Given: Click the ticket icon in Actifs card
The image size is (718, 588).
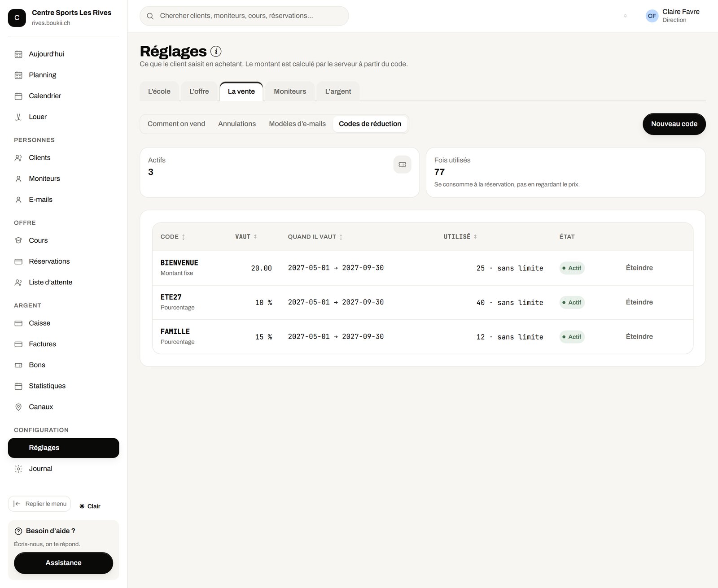Looking at the screenshot, I should [402, 165].
